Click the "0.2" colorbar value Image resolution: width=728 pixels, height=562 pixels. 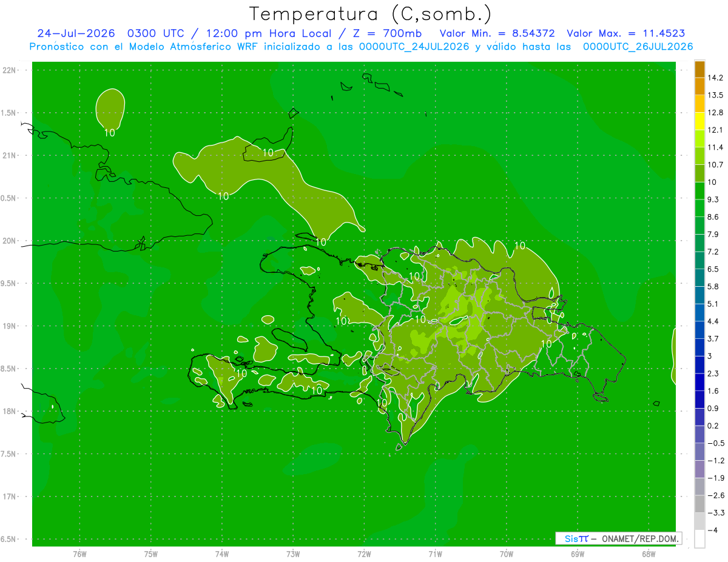click(x=713, y=426)
